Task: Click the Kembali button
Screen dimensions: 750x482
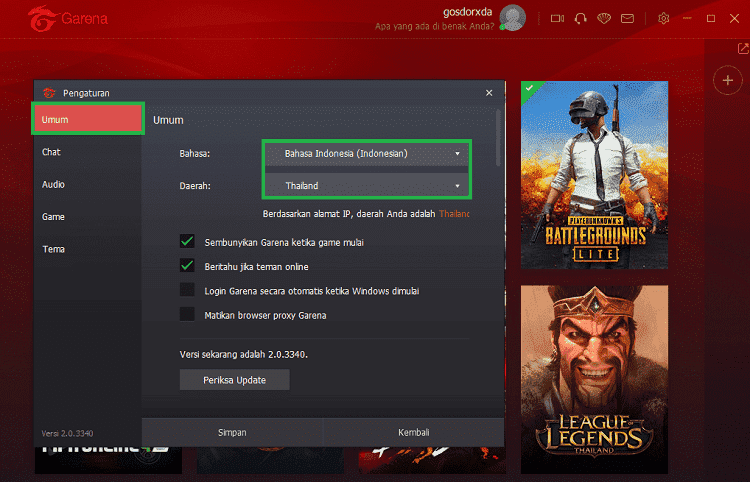Action: tap(414, 432)
